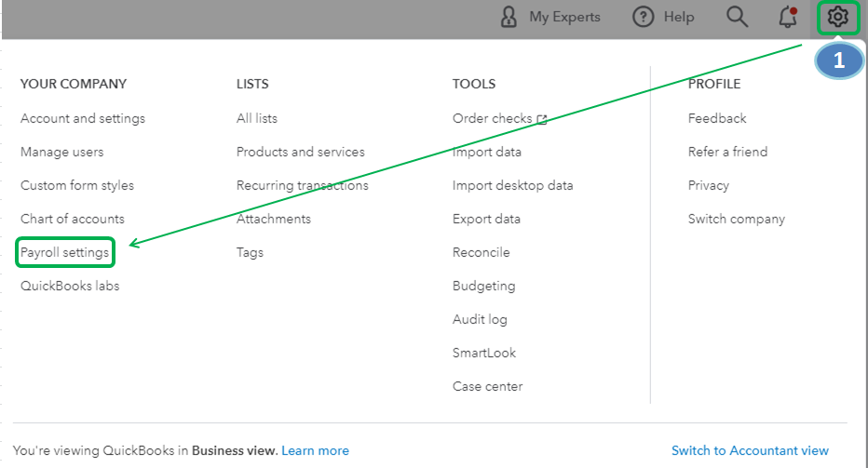Open Case center
The height and width of the screenshot is (468, 868).
click(487, 386)
